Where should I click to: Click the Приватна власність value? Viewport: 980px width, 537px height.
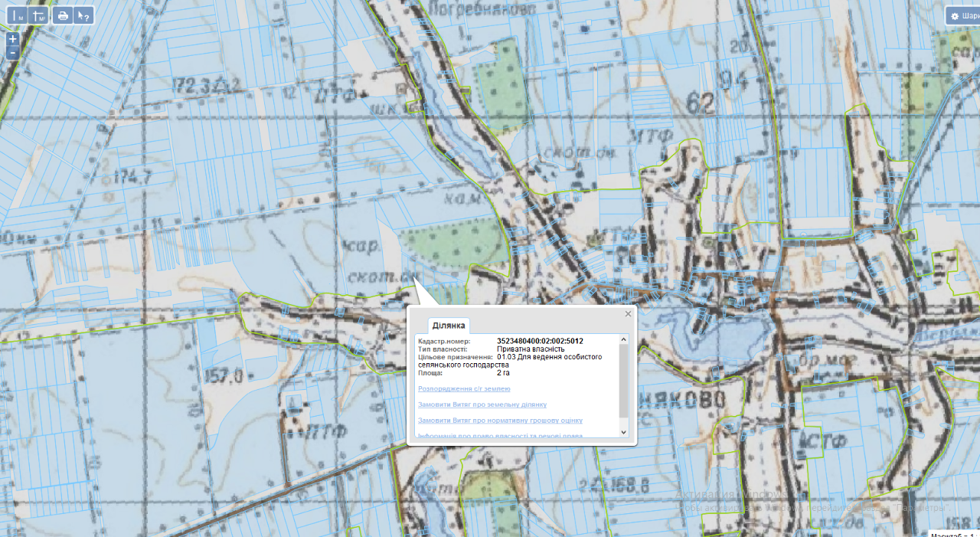point(531,349)
